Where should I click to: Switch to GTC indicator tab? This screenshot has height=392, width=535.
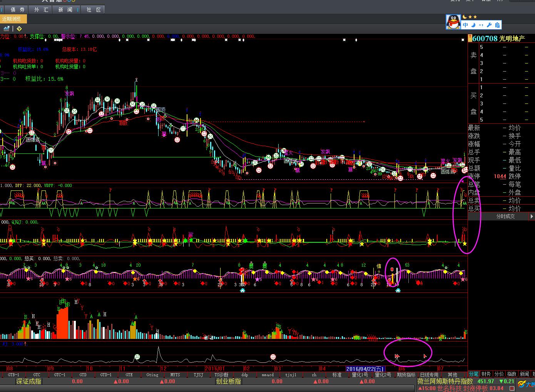coord(37,374)
